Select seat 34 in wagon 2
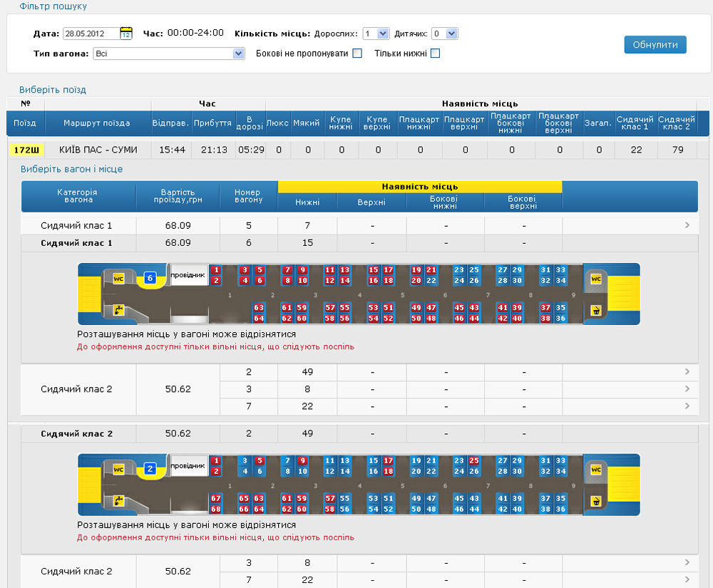713x588 pixels. 560,471
